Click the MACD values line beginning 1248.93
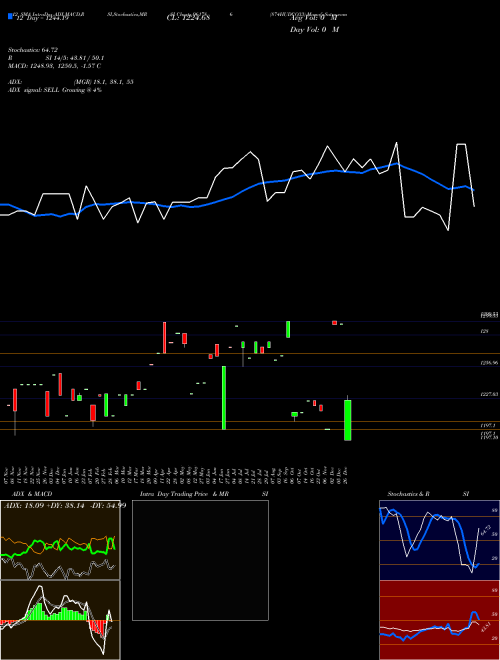 pos(54,66)
